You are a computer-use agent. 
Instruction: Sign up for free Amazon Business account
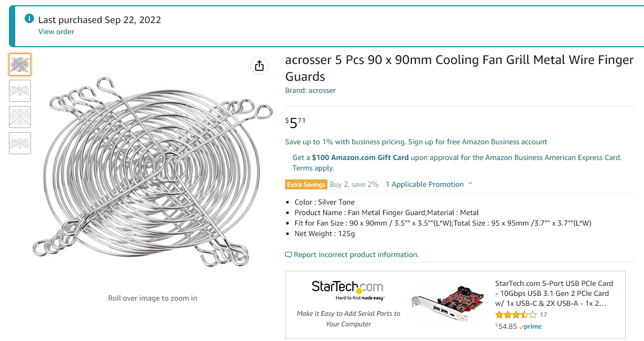[x=477, y=142]
